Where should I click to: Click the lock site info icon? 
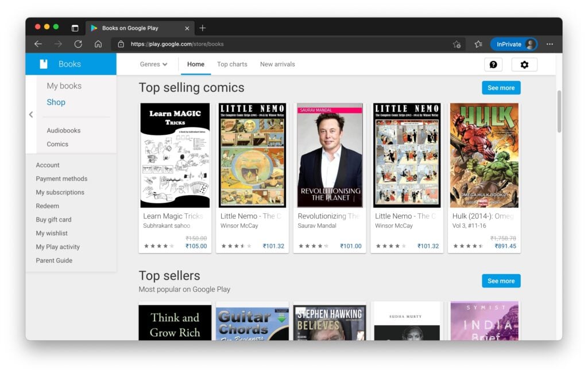tap(121, 44)
